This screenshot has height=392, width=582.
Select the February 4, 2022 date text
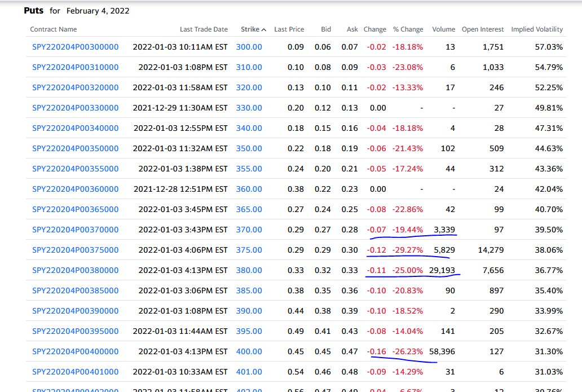(x=98, y=11)
